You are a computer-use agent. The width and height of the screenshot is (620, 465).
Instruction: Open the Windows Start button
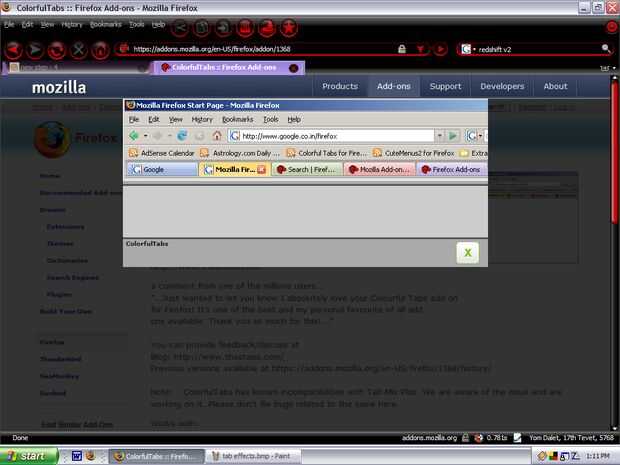[29, 456]
